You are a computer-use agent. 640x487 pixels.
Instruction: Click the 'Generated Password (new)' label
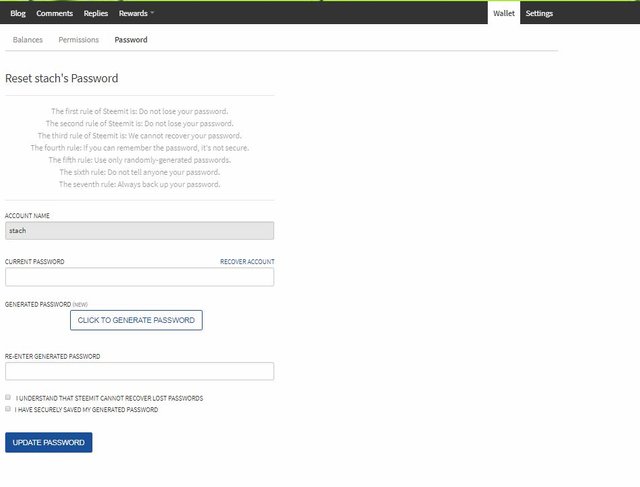pos(46,305)
